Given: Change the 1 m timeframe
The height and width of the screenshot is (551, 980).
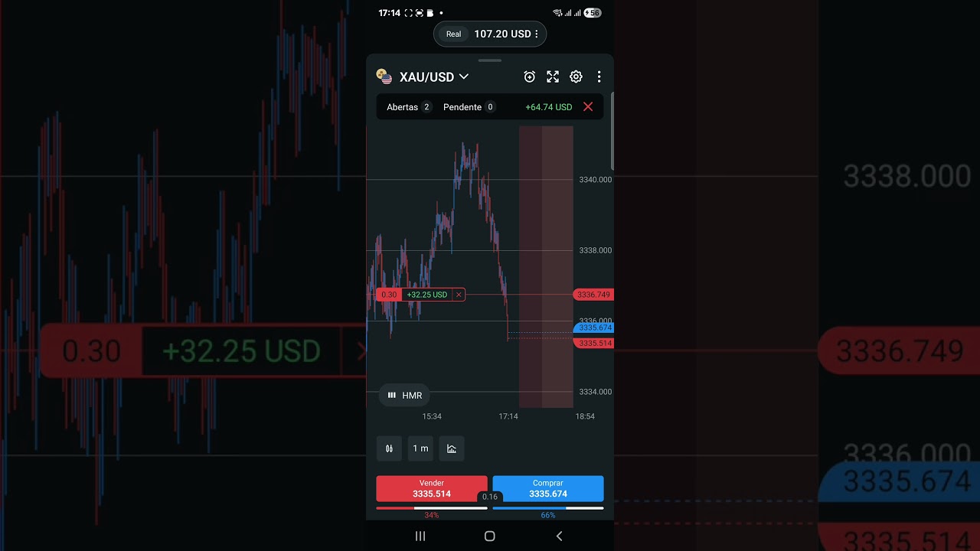Looking at the screenshot, I should pyautogui.click(x=420, y=448).
